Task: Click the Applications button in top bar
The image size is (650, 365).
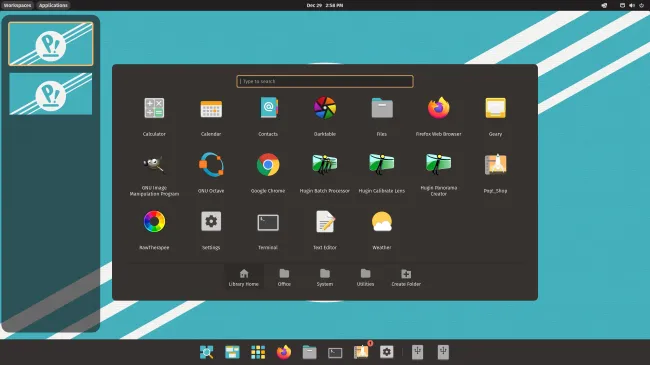Action: [53, 5]
